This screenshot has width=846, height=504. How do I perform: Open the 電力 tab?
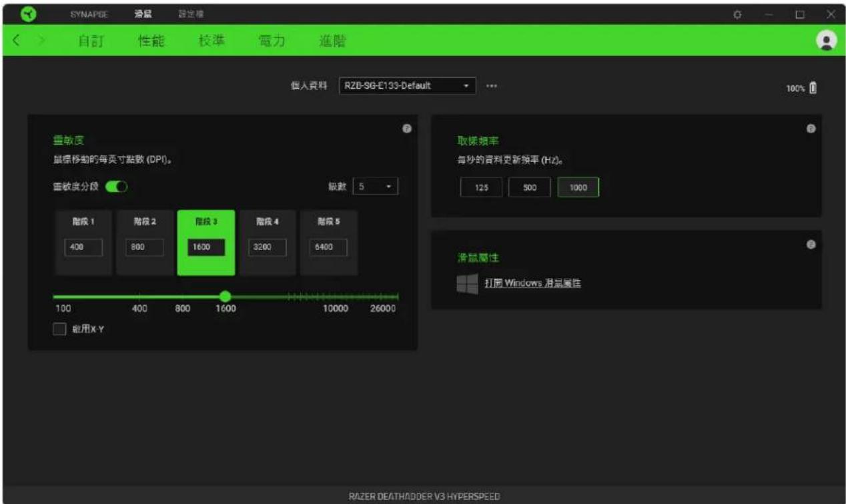click(x=272, y=41)
